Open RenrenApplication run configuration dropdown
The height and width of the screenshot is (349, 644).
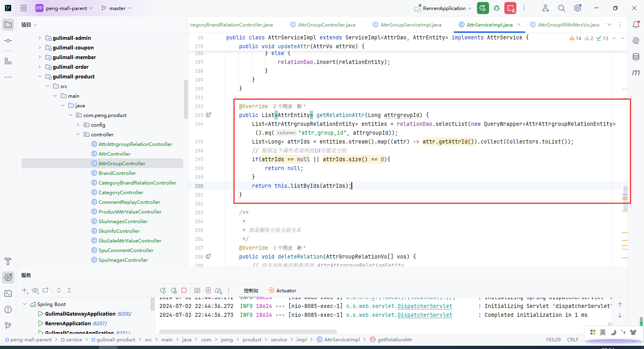coord(443,8)
